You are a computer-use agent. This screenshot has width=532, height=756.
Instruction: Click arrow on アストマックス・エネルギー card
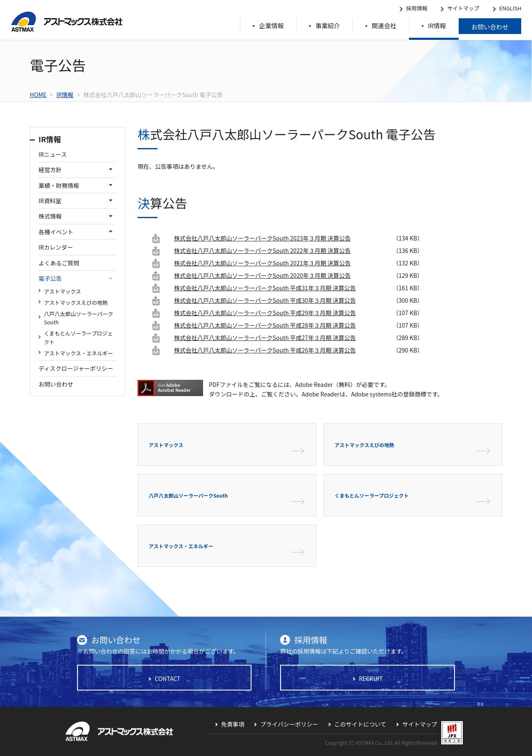(297, 552)
